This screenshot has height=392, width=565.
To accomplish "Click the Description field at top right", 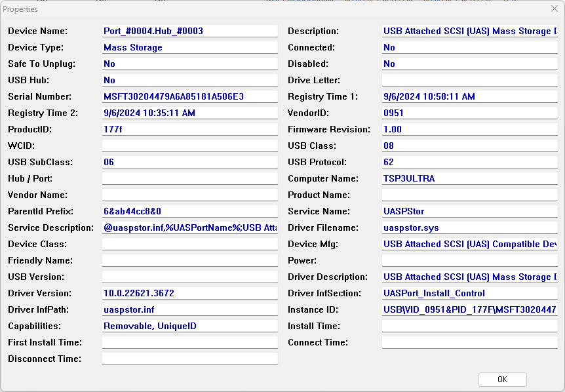I will pyautogui.click(x=470, y=31).
